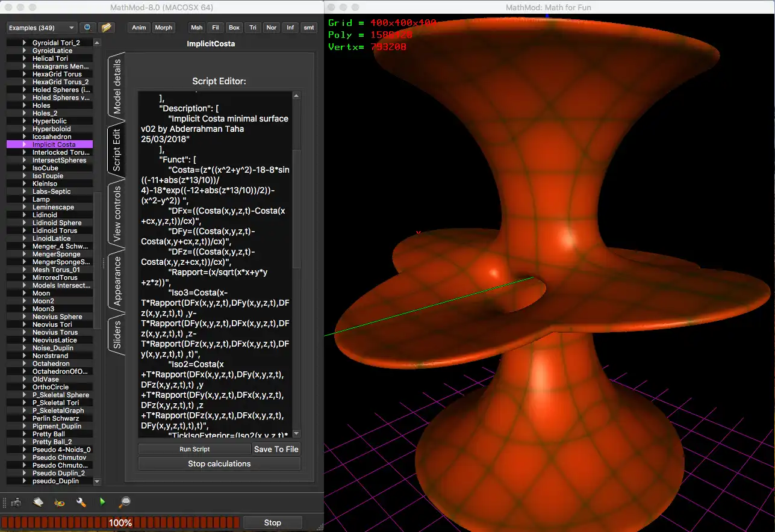Open the View controls tab
Image resolution: width=775 pixels, height=532 pixels.
(117, 214)
